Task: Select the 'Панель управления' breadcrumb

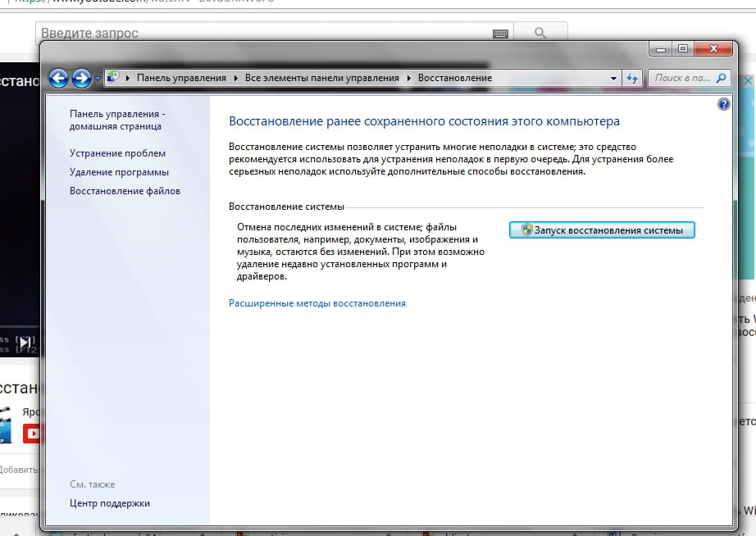Action: 181,78
